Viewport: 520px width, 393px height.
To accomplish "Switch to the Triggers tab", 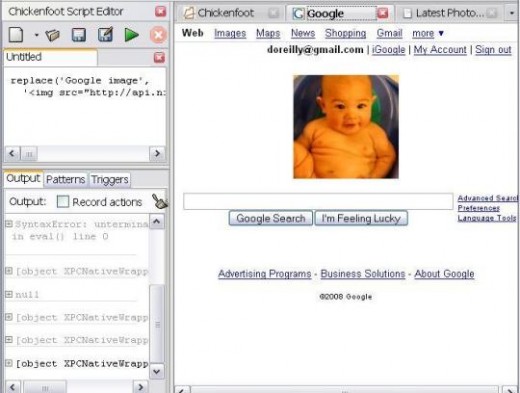I will (110, 180).
